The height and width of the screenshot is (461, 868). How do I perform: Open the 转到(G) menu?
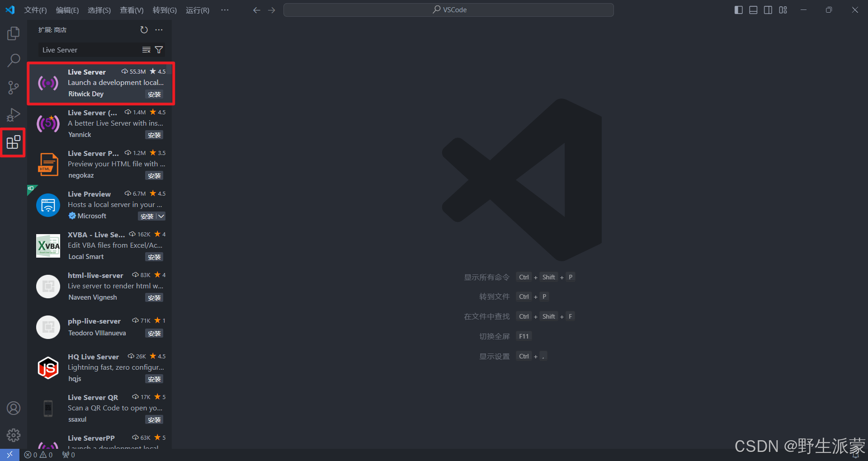(x=165, y=10)
